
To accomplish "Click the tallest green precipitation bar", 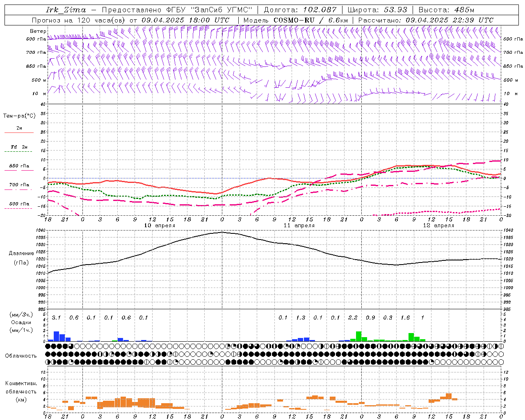I will (358, 336).
